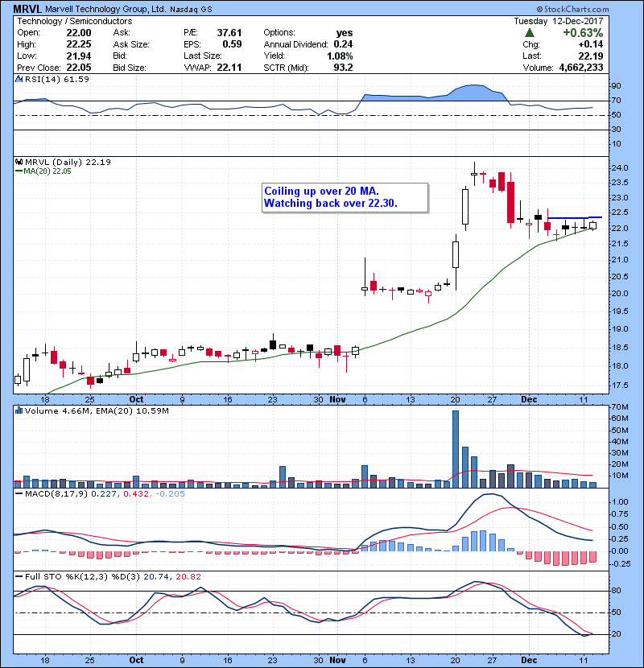Click the bottom axis 'Nov' label
Screen dimensions: 644x668
click(337, 660)
